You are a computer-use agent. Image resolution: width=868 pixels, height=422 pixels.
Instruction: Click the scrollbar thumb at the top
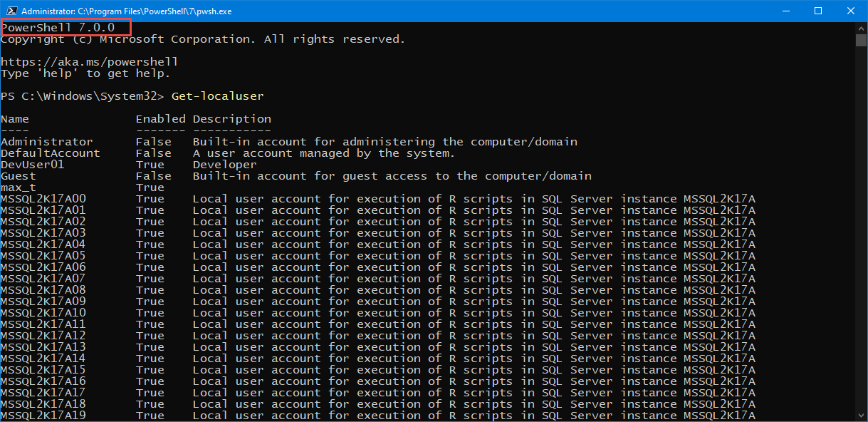[862, 39]
